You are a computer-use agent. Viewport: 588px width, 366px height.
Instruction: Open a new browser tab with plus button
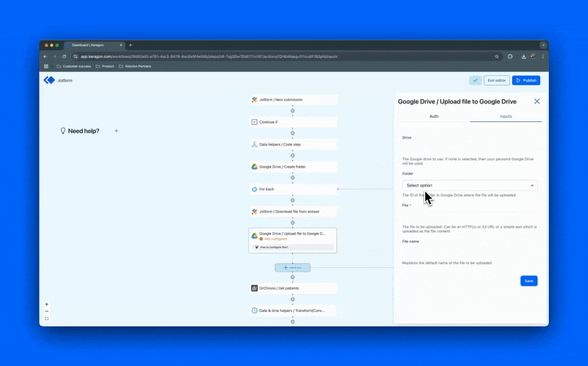tap(131, 45)
